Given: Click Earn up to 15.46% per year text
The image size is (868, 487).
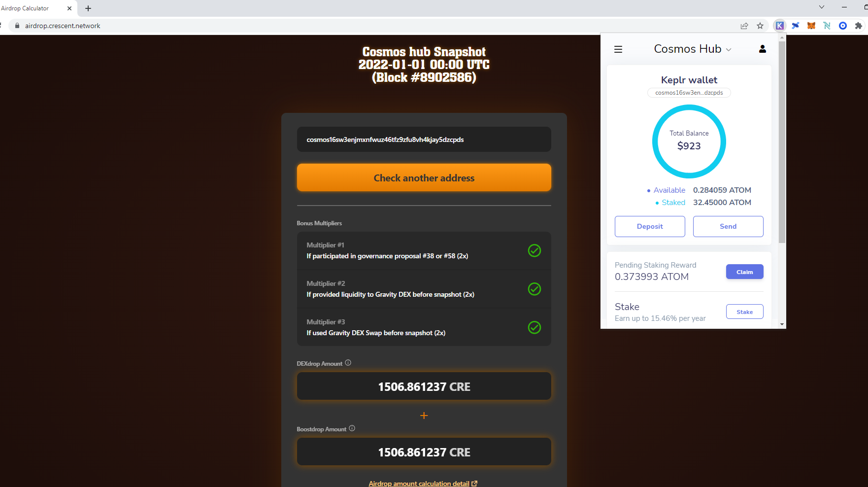Looking at the screenshot, I should (660, 318).
